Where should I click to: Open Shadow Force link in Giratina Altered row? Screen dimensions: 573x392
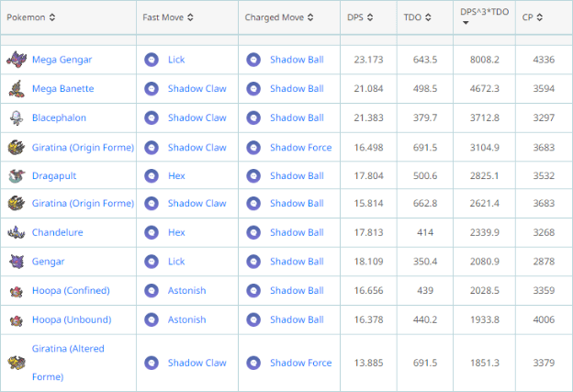(301, 363)
